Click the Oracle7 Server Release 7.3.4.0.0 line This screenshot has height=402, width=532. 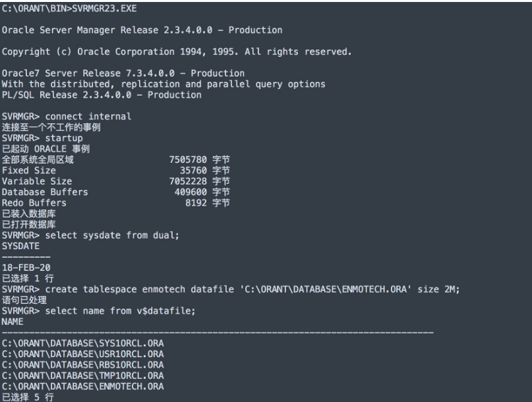point(123,72)
